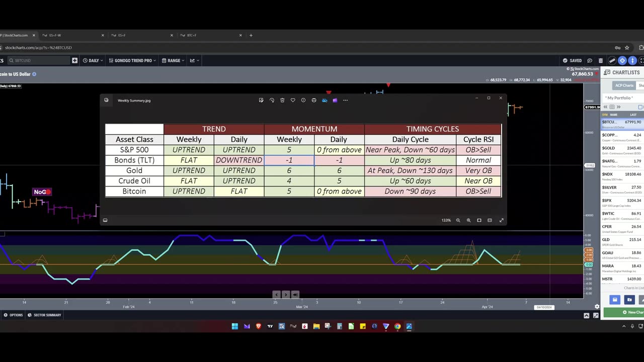Open the My Portfolio chartlist selector
644x362 pixels.
pyautogui.click(x=624, y=98)
